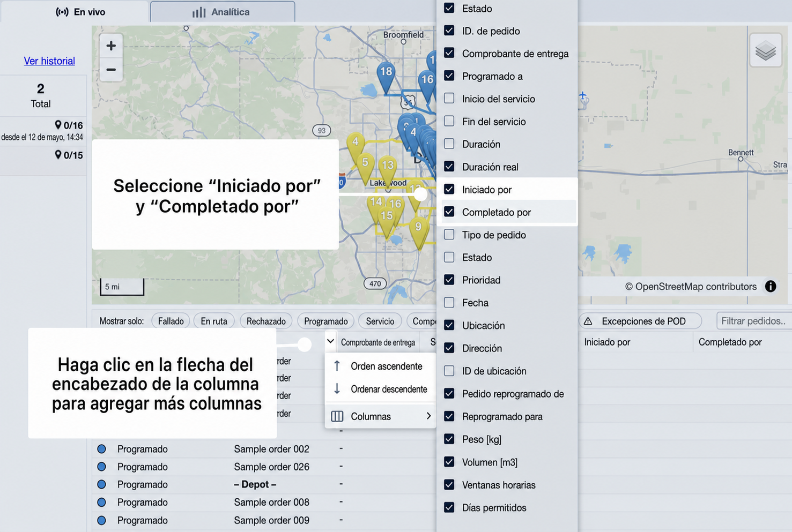This screenshot has width=792, height=532.
Task: Enable the ID de ubicación column
Action: pos(449,371)
